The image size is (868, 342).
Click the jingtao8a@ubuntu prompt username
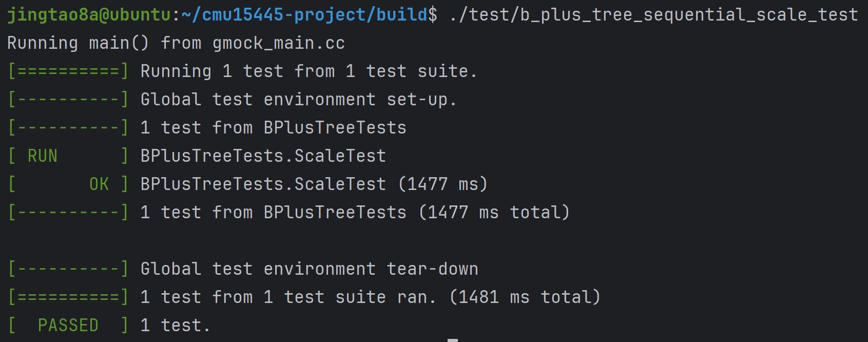coord(89,15)
